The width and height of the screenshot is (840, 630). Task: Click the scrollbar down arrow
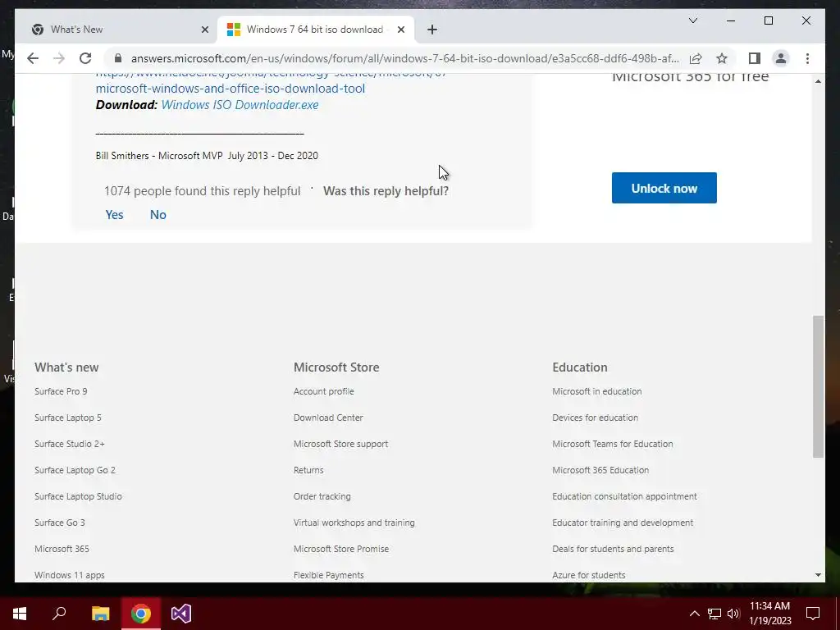pos(818,575)
